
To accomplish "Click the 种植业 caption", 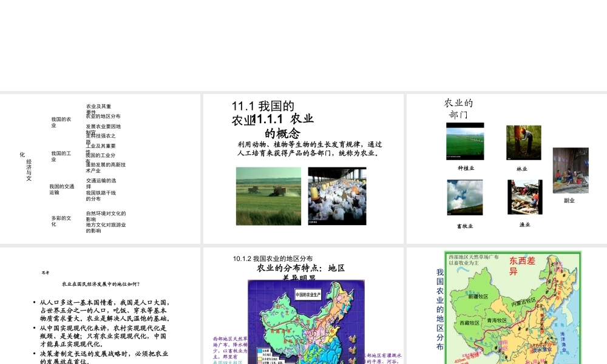I will click(x=466, y=168).
